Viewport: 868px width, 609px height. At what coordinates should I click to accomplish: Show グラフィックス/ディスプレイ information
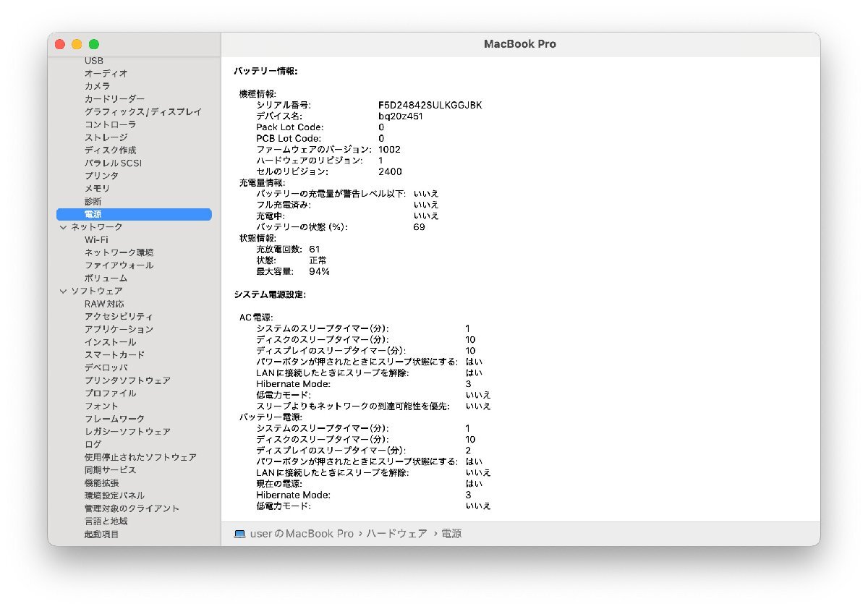point(143,112)
